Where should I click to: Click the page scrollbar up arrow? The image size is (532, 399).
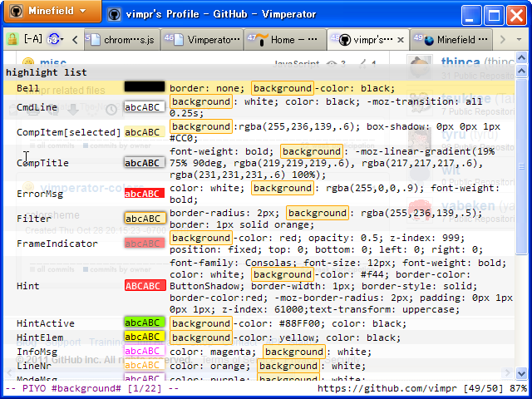click(x=521, y=57)
